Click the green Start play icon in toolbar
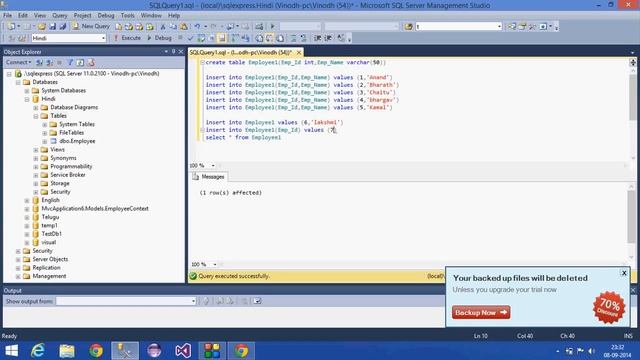This screenshot has height=360, width=640. pyautogui.click(x=273, y=27)
